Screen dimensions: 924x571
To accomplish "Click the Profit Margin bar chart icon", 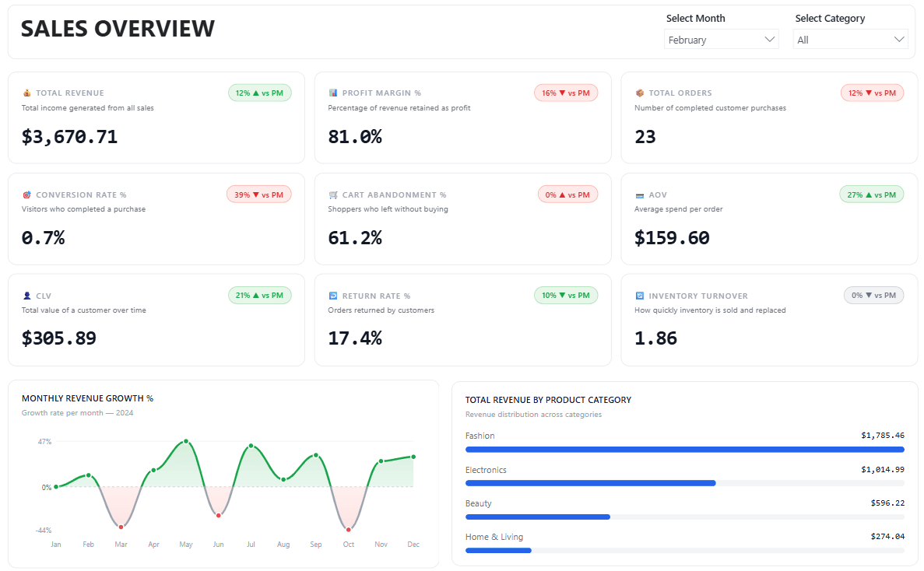I will (x=333, y=93).
